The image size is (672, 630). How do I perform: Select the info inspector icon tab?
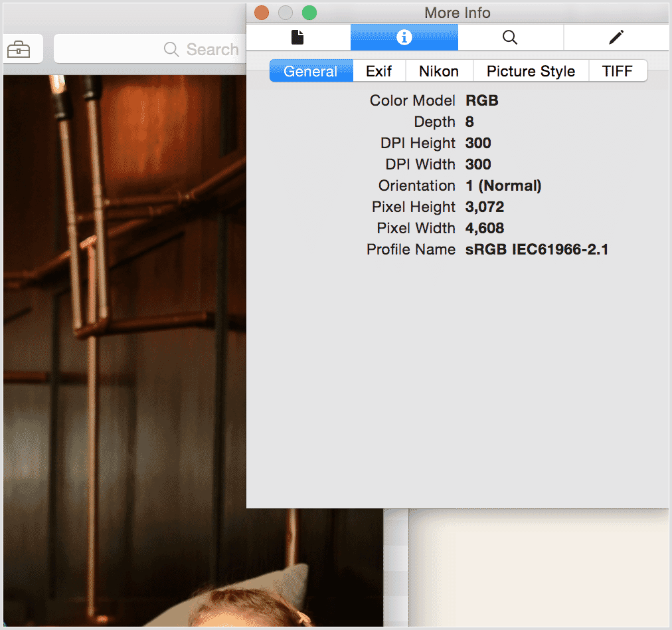pos(404,37)
